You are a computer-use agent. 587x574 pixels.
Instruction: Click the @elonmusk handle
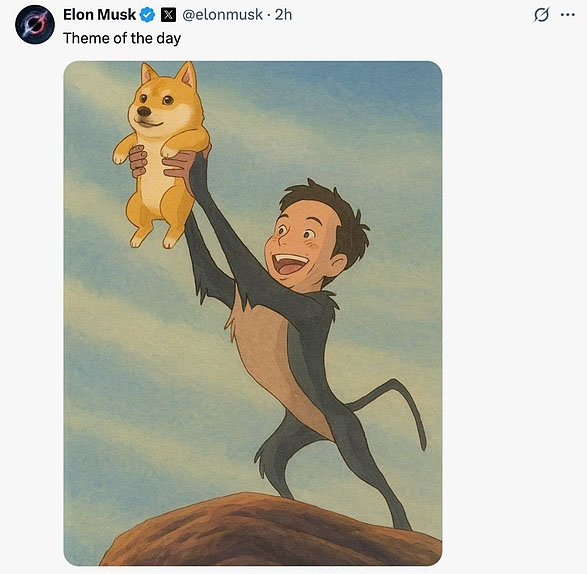[x=222, y=15]
